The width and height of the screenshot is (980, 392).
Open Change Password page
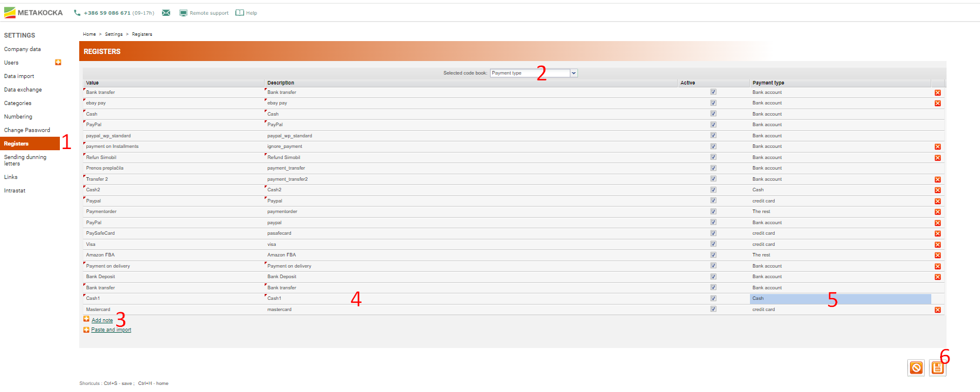pyautogui.click(x=27, y=130)
